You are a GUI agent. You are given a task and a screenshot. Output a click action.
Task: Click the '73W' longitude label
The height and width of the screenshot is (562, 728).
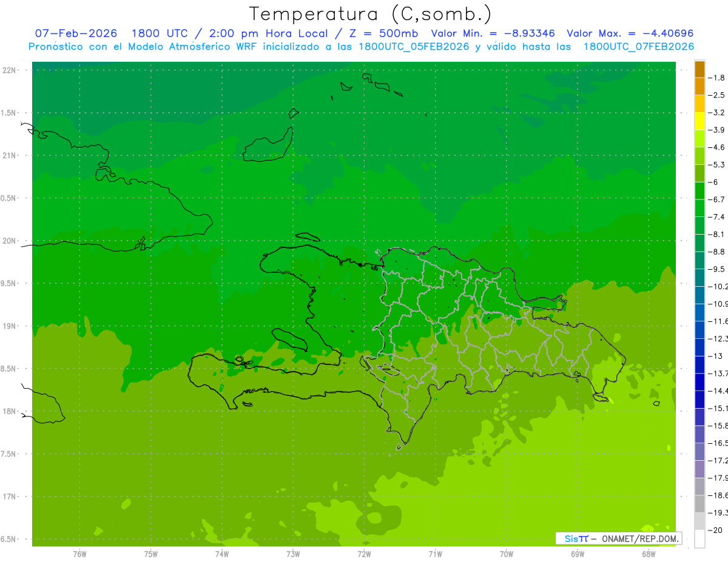[293, 554]
